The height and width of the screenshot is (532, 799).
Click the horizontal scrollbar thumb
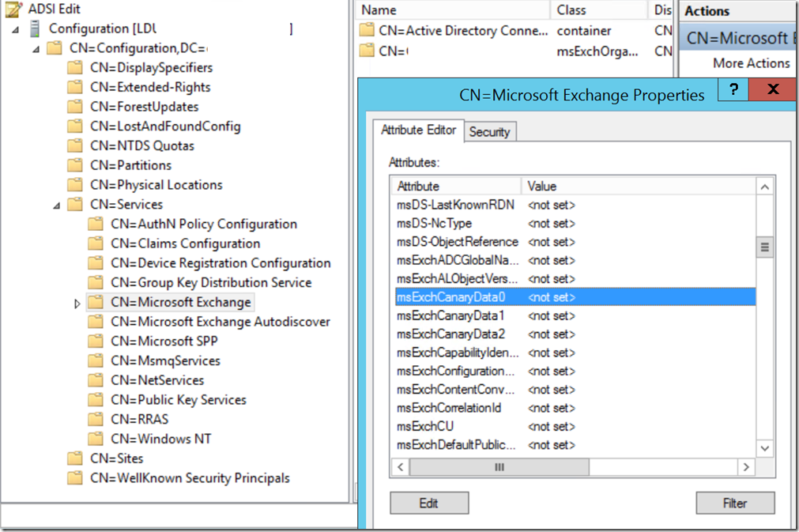499,466
